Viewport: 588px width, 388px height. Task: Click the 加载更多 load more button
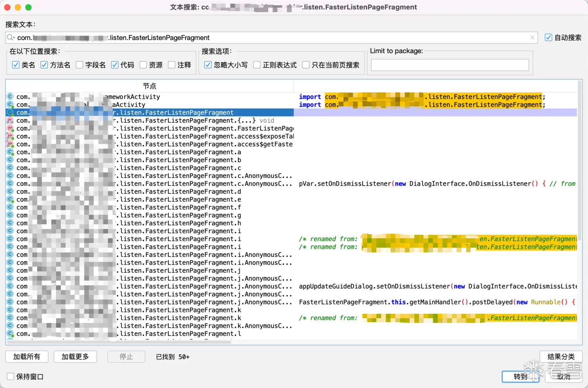[x=75, y=357]
